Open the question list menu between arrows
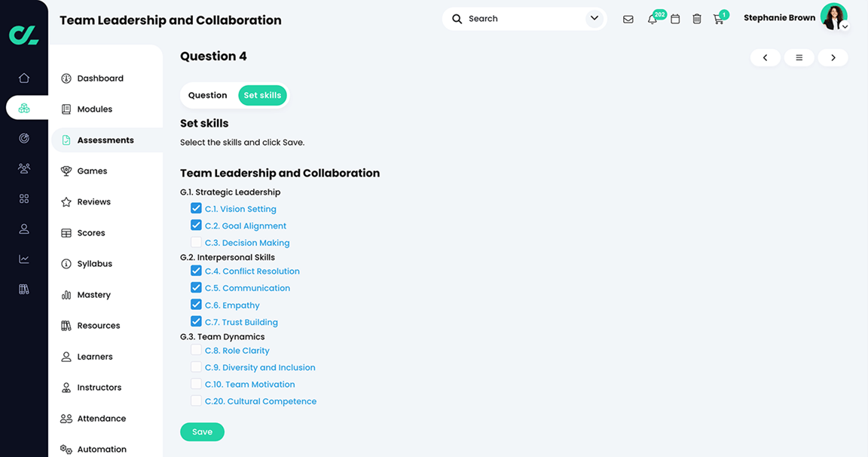This screenshot has height=457, width=868. tap(799, 57)
